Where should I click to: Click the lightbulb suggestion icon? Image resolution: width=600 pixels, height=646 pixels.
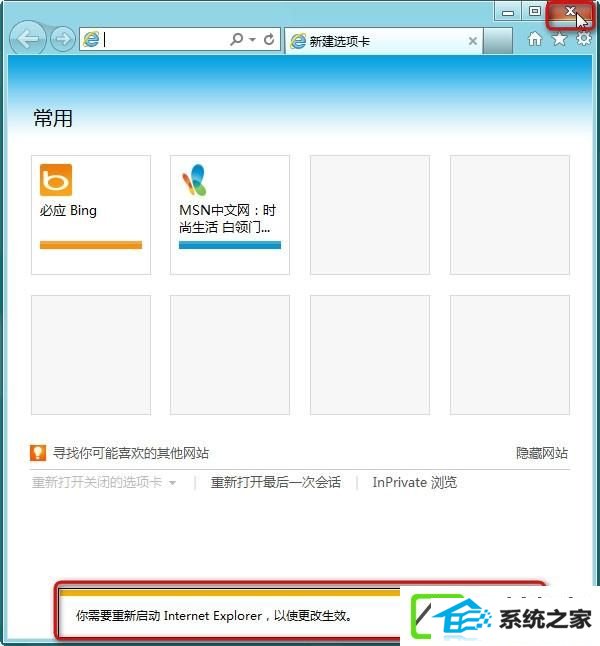(38, 453)
